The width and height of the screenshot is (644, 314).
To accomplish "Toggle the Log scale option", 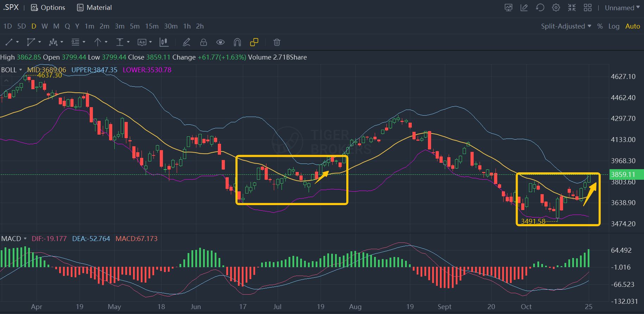I will (x=614, y=26).
